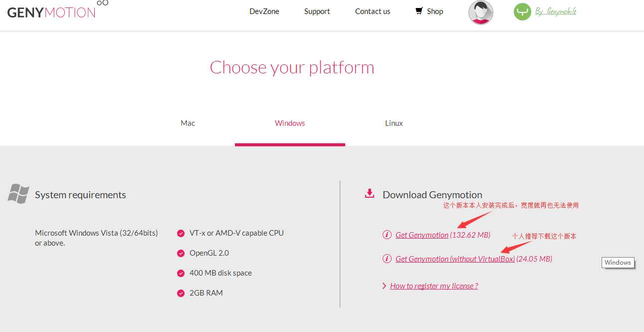
Task: Click the shopping cart icon
Action: coord(419,11)
